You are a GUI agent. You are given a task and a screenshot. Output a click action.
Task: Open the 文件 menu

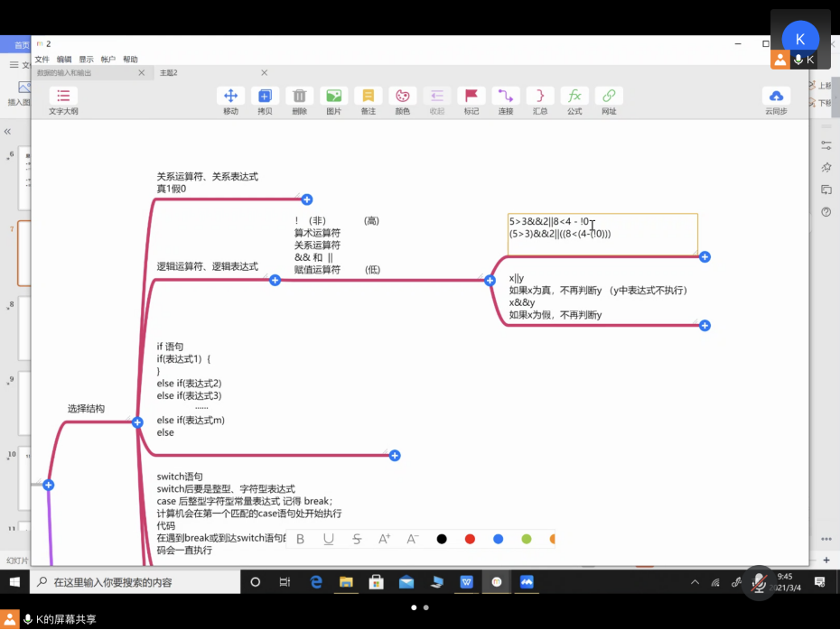pos(42,60)
